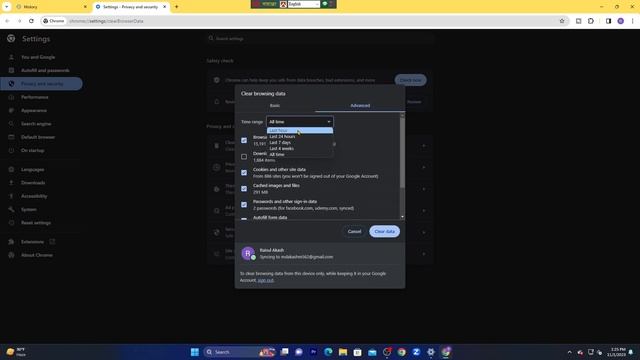
Task: Switch to the Basic tab
Action: [275, 106]
